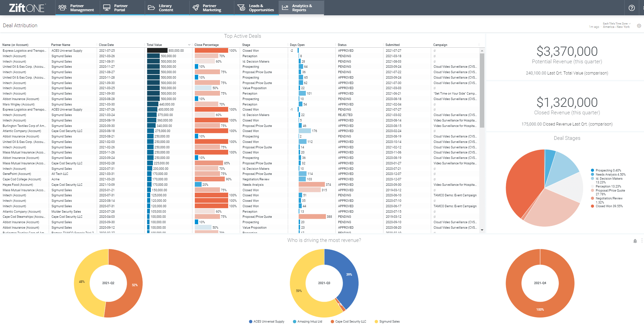
Task: Click the "Get Time on Your Side" campaign cell
Action: (455, 94)
